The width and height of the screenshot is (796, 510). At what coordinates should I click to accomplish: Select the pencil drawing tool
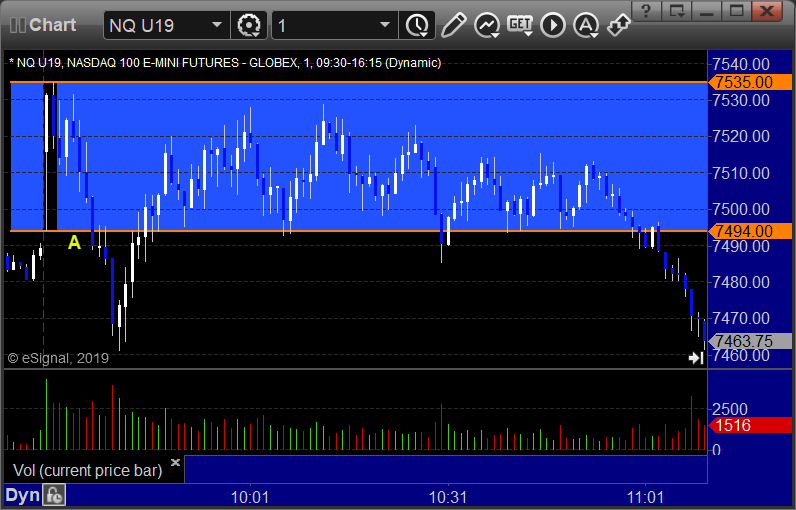[453, 25]
